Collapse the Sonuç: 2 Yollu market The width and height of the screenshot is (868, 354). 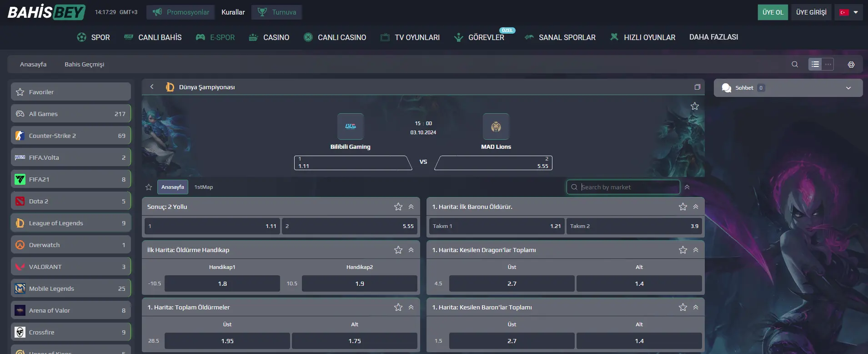pyautogui.click(x=411, y=207)
